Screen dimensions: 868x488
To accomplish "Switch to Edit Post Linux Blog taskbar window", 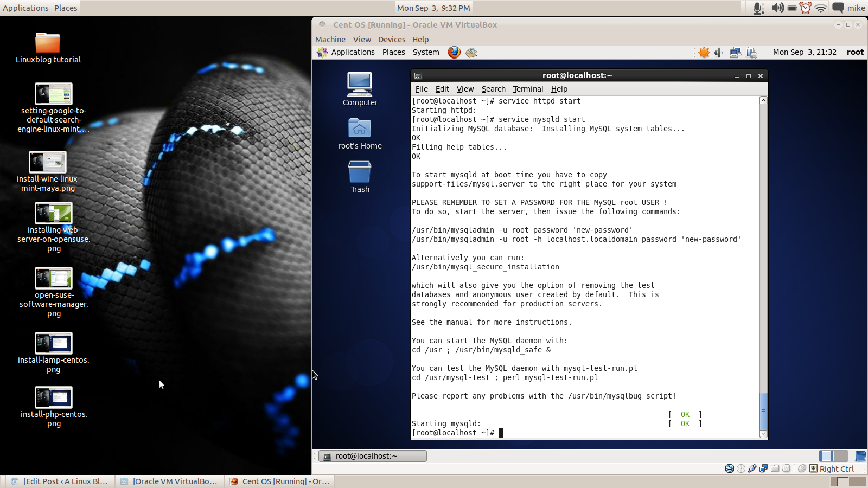I will pos(60,481).
